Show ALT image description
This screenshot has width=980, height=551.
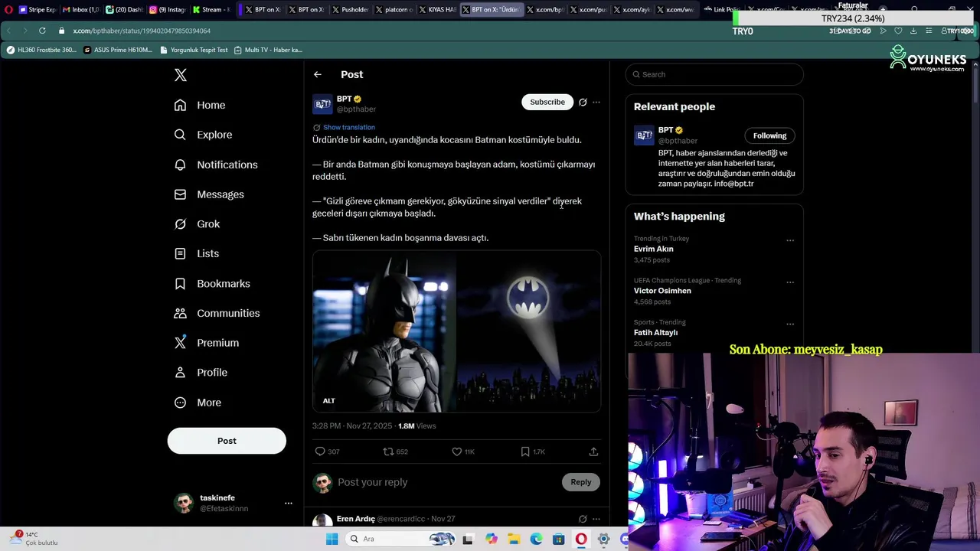tap(328, 401)
